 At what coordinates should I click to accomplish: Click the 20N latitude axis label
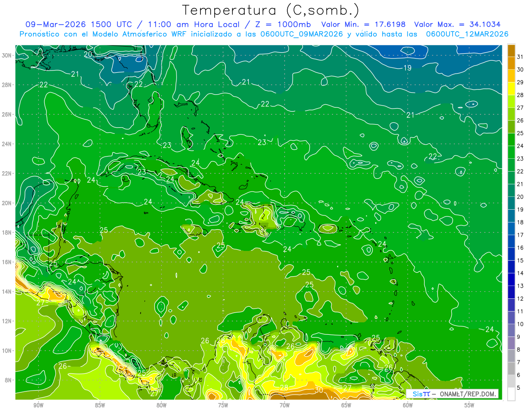(7, 203)
